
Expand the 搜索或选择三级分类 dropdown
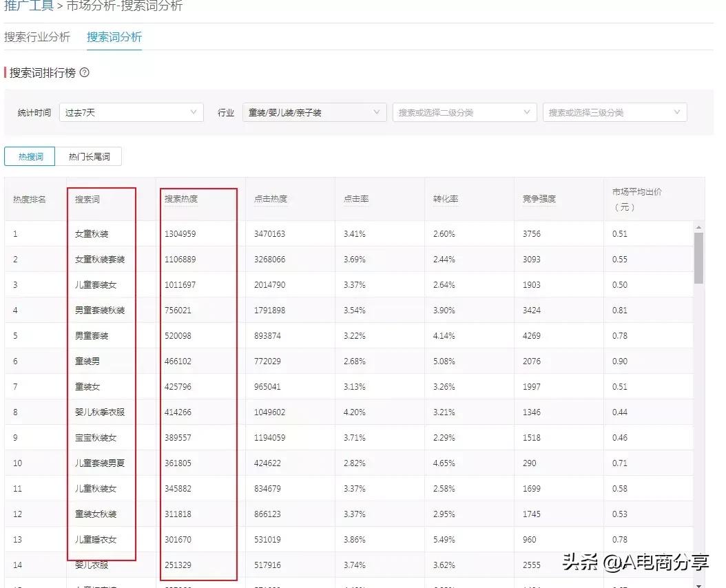pos(614,112)
